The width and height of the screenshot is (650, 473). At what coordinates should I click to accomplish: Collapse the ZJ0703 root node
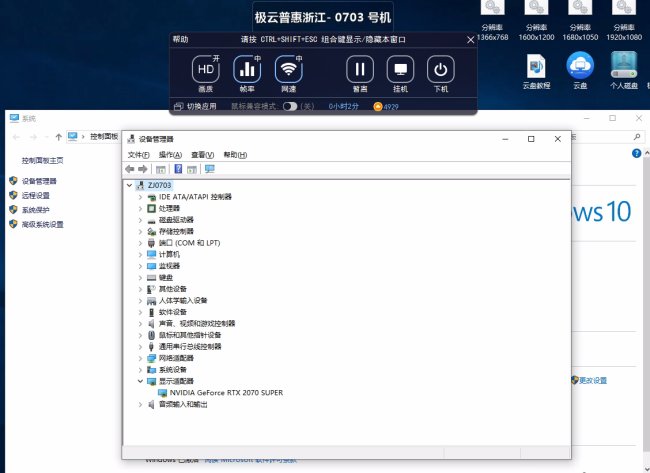129,185
